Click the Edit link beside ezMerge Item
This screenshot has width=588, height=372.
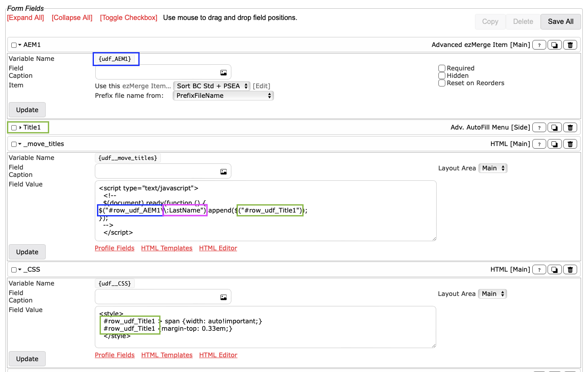tap(261, 86)
